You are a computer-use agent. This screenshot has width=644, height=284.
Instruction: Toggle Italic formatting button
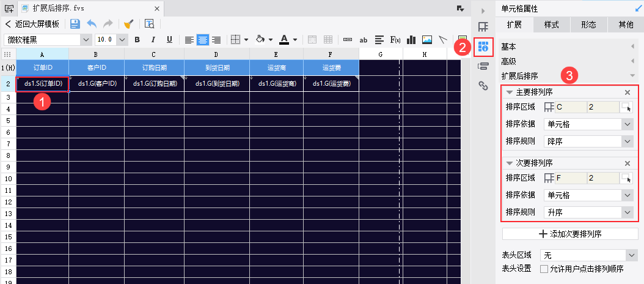click(x=153, y=40)
